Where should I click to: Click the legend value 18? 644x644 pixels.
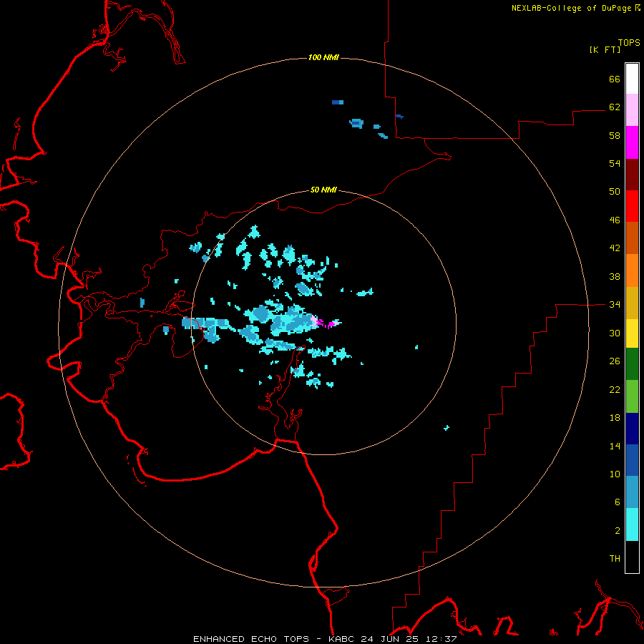tap(615, 418)
